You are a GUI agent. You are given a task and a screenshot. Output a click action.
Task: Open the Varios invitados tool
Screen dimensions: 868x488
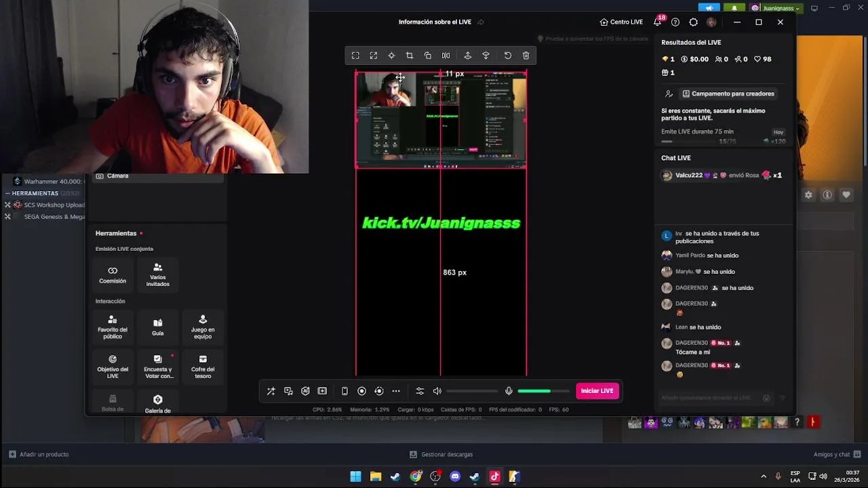(158, 274)
